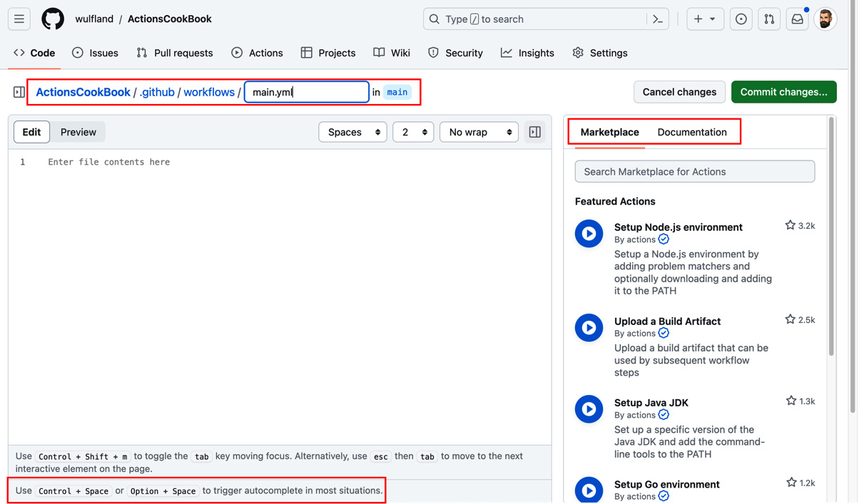Open the issues circle icon in header
Screen dimensions: 859x504
pyautogui.click(x=741, y=19)
